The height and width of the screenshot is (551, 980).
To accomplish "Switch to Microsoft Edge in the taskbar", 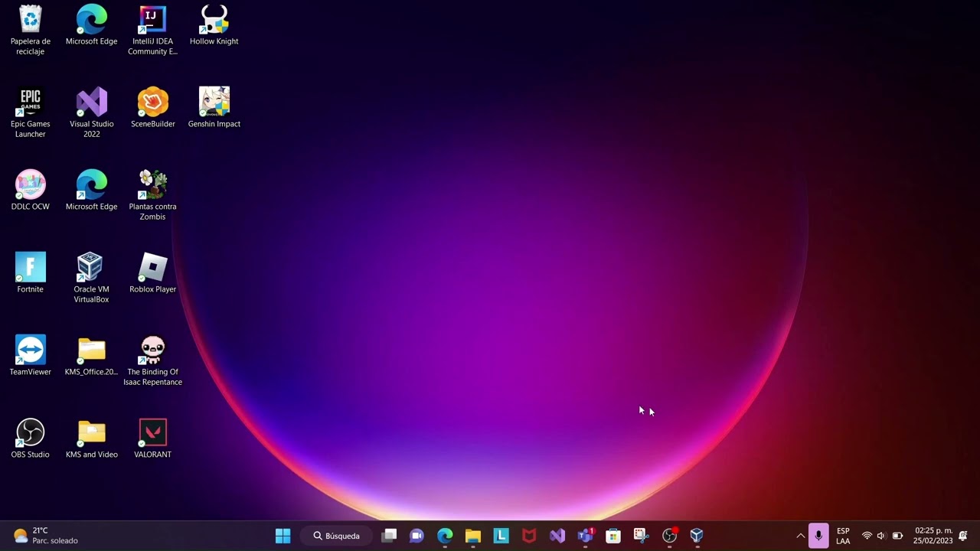I will 445,536.
